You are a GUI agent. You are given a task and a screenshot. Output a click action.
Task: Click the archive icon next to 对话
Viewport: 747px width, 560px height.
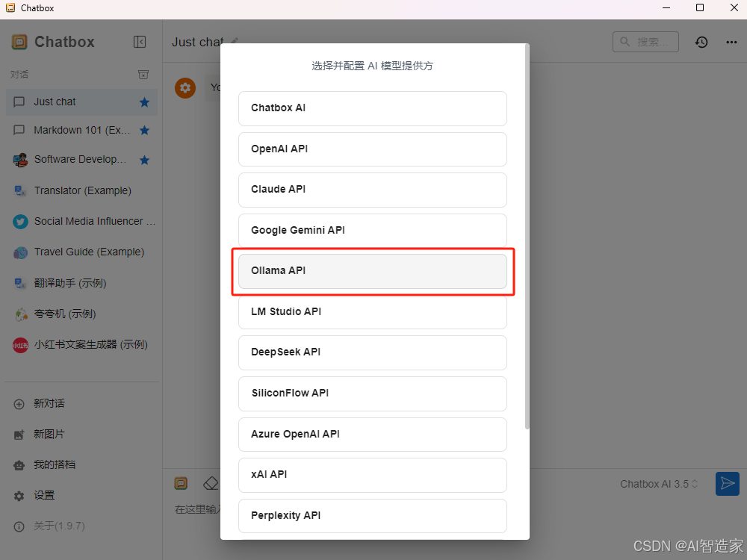point(143,74)
